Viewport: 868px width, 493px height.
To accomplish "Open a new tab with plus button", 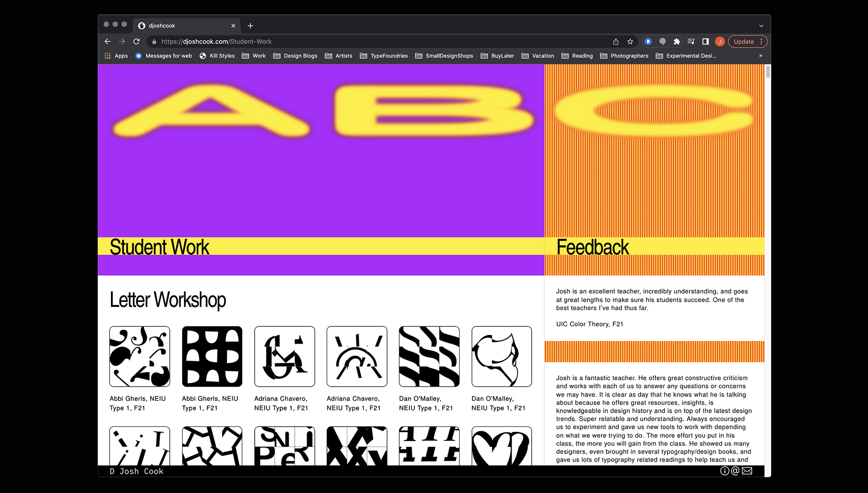I will click(250, 26).
